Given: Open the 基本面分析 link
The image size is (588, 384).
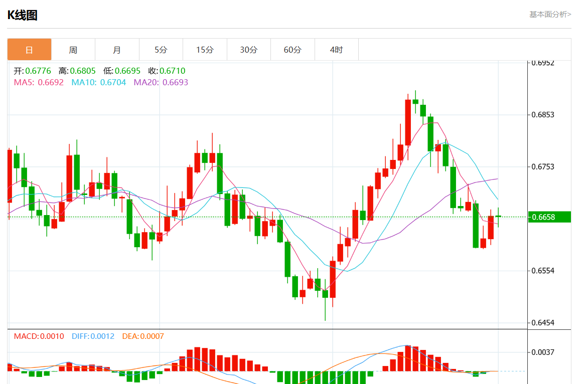Looking at the screenshot, I should (x=550, y=14).
